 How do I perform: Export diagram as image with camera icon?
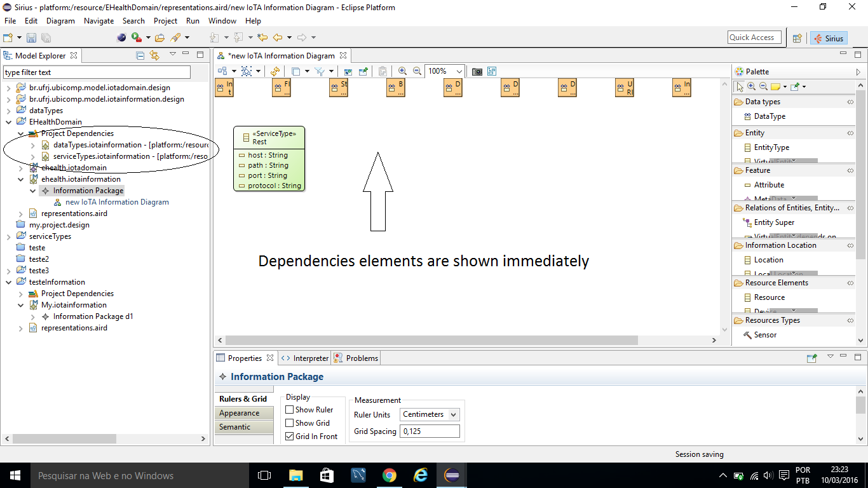pyautogui.click(x=477, y=71)
